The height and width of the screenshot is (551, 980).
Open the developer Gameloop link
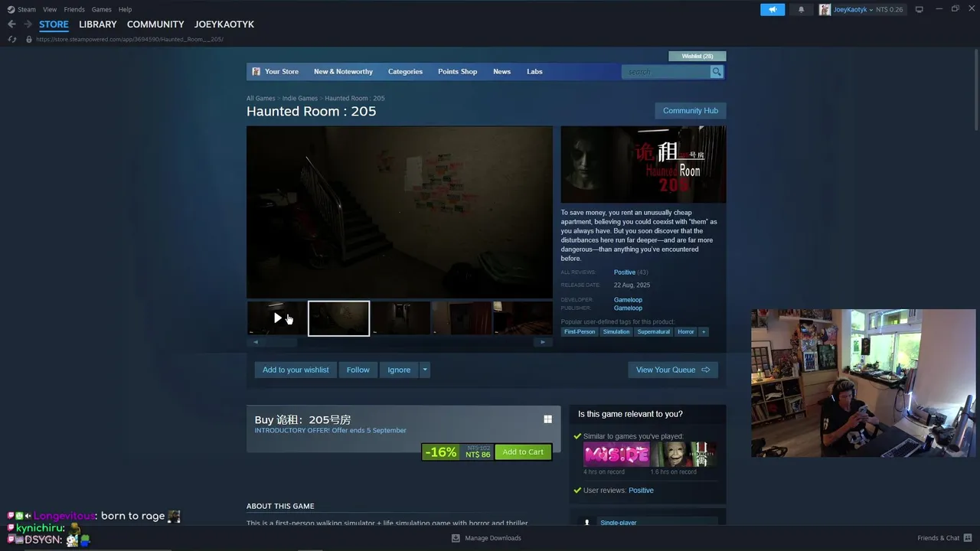click(628, 300)
